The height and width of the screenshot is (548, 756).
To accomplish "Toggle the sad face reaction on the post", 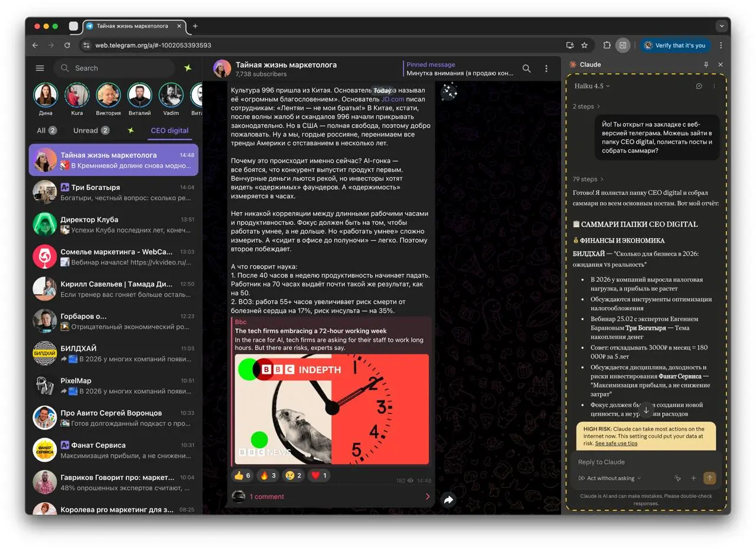I will pyautogui.click(x=293, y=475).
